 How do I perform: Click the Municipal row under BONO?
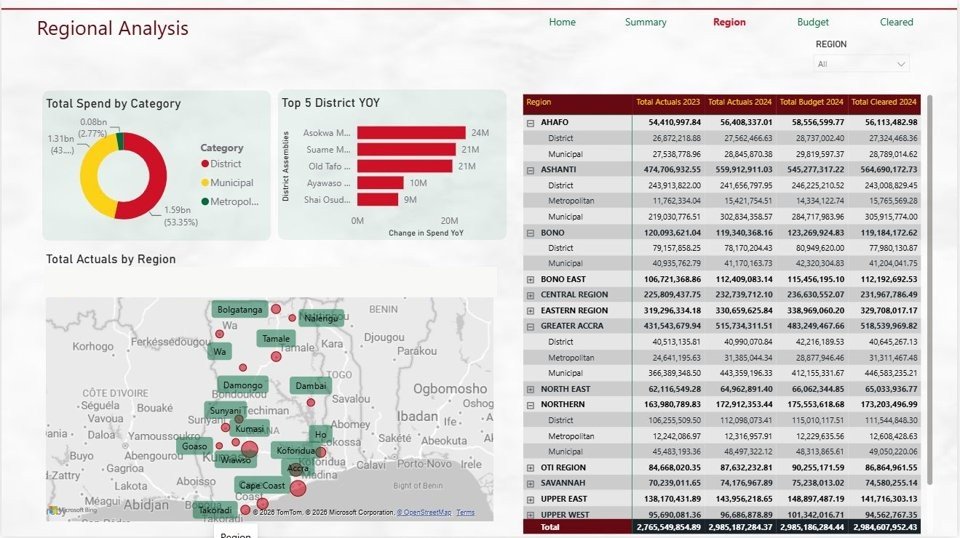click(x=722, y=264)
